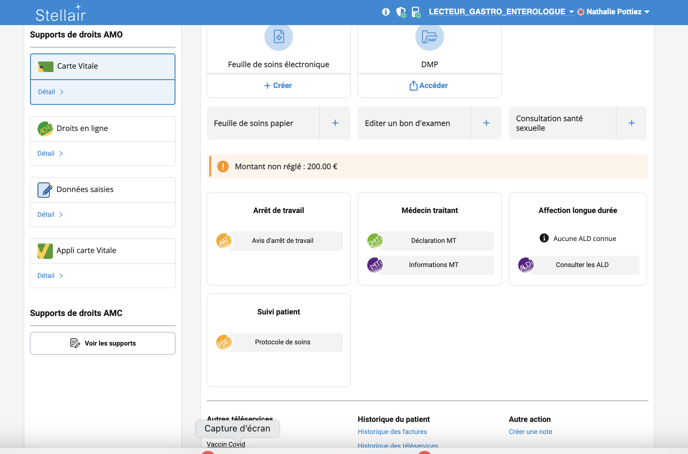Image resolution: width=688 pixels, height=454 pixels.
Task: Click Accéder under DMP
Action: click(x=429, y=86)
